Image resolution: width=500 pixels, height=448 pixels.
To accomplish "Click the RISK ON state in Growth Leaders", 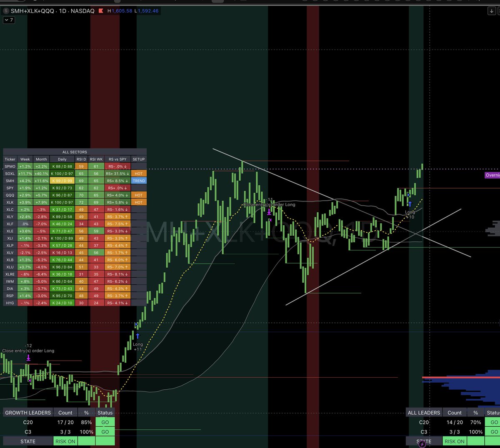I will click(x=65, y=441).
